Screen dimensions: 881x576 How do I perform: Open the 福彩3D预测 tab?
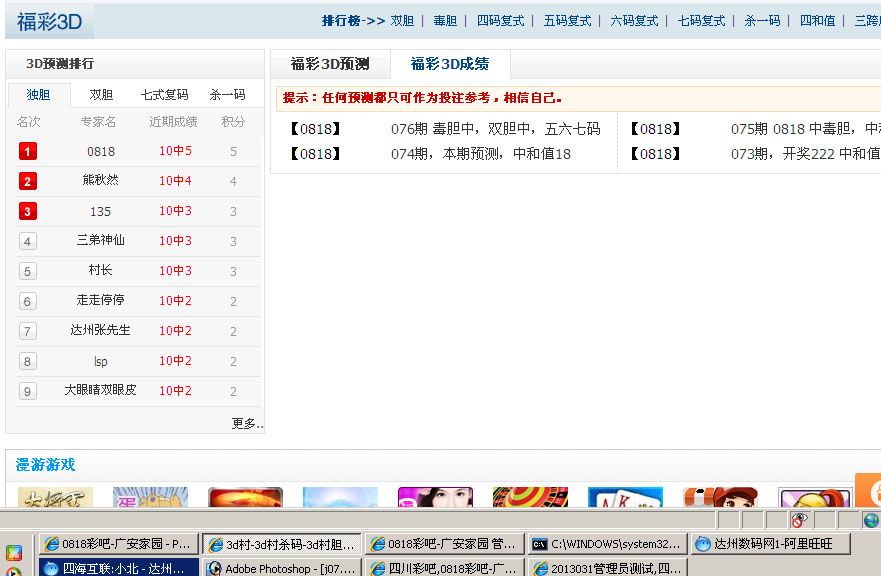tap(330, 64)
